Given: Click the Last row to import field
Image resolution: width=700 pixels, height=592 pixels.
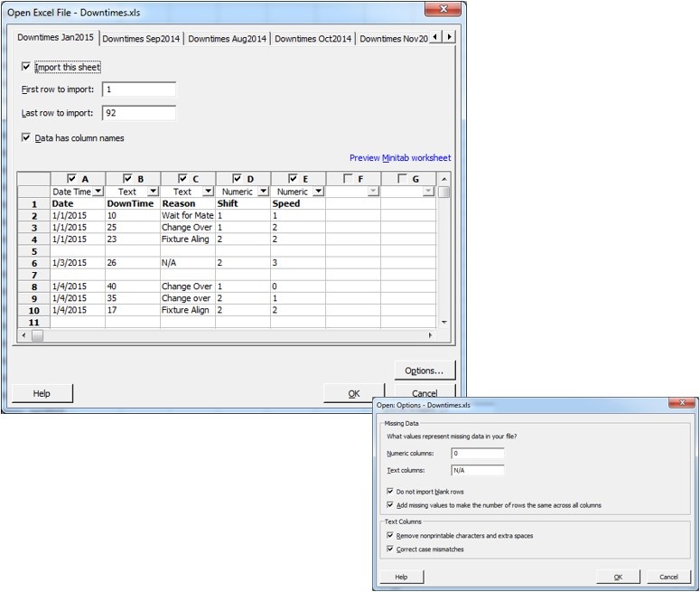Looking at the screenshot, I should (x=139, y=113).
